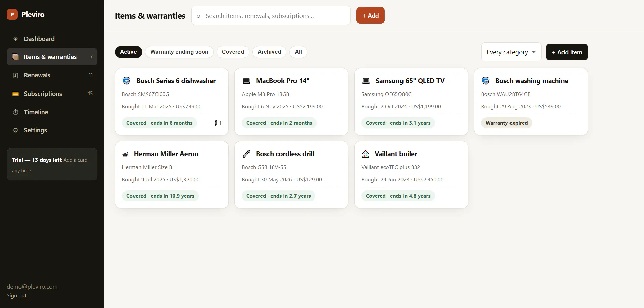Open Renewals in the sidebar
The width and height of the screenshot is (644, 308).
(x=52, y=75)
